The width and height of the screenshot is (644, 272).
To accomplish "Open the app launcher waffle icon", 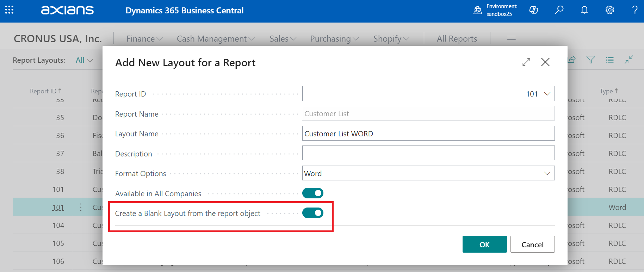I will click(9, 10).
